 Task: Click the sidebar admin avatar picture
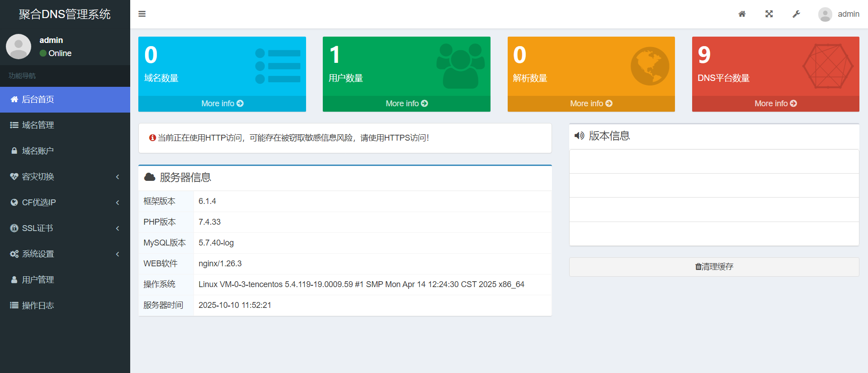click(19, 47)
